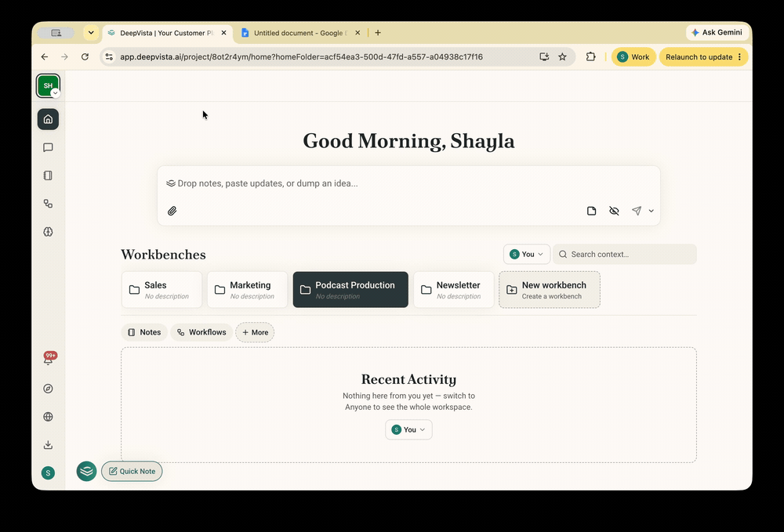Open the Workflows sidebar icon
The height and width of the screenshot is (532, 784).
point(48,203)
